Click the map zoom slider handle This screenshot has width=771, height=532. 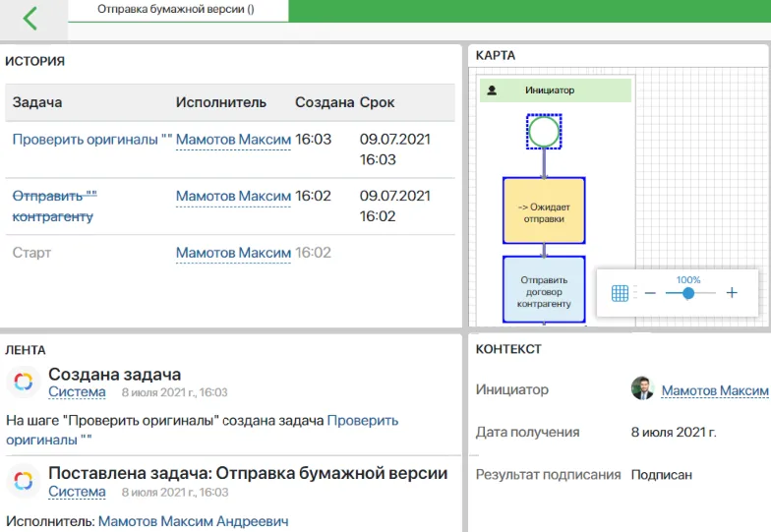(688, 293)
